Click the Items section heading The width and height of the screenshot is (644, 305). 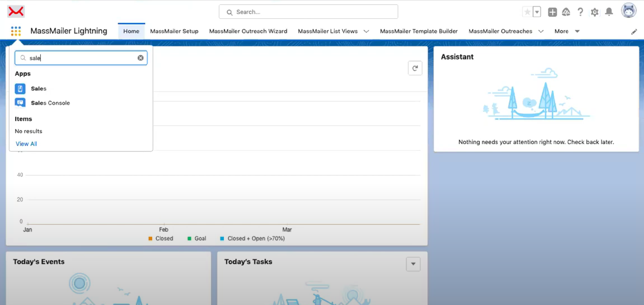tap(23, 119)
